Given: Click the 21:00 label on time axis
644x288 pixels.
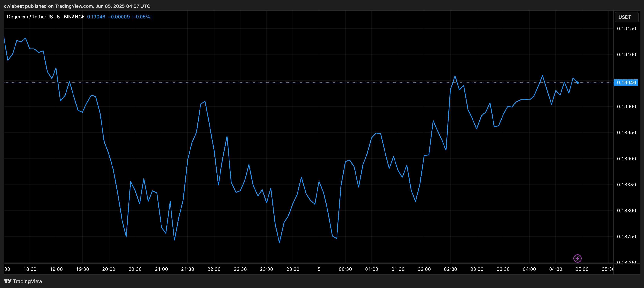Looking at the screenshot, I should [161, 269].
